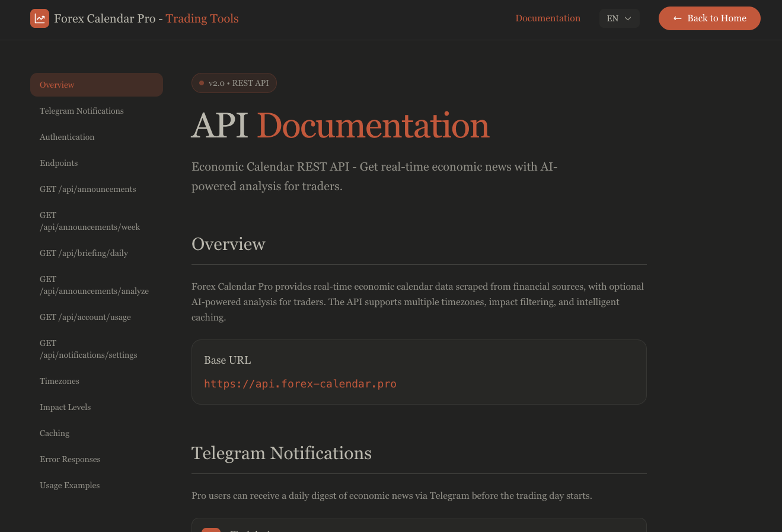
Task: Click the Back to Home button
Action: [x=709, y=18]
